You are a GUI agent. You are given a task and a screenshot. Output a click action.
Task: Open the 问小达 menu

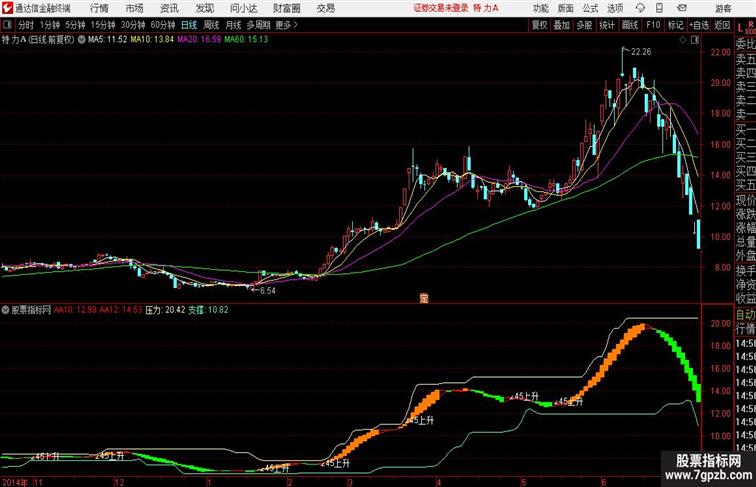(x=243, y=8)
